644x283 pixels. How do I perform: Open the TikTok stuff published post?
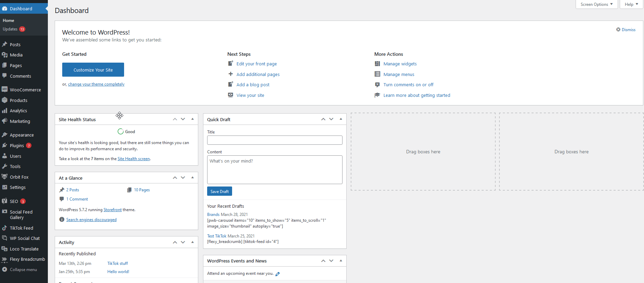pos(118,263)
